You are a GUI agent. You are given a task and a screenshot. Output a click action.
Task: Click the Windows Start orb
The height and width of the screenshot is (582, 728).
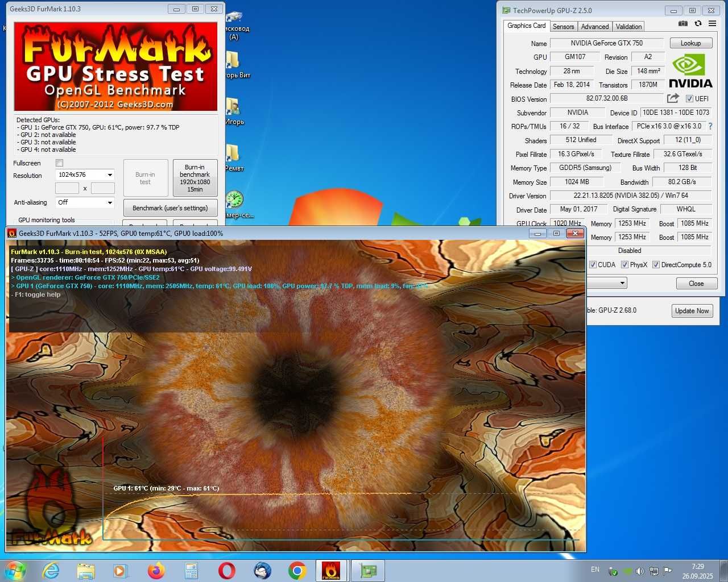pyautogui.click(x=15, y=571)
